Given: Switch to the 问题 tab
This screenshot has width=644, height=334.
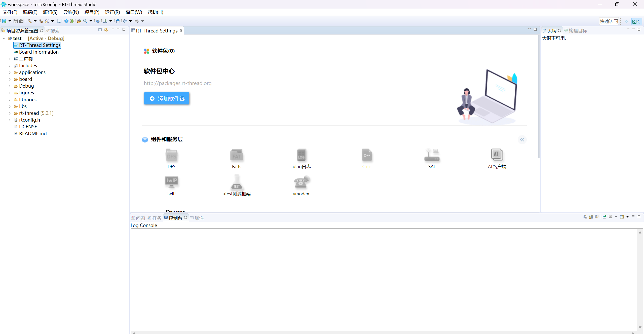Looking at the screenshot, I should click(138, 218).
